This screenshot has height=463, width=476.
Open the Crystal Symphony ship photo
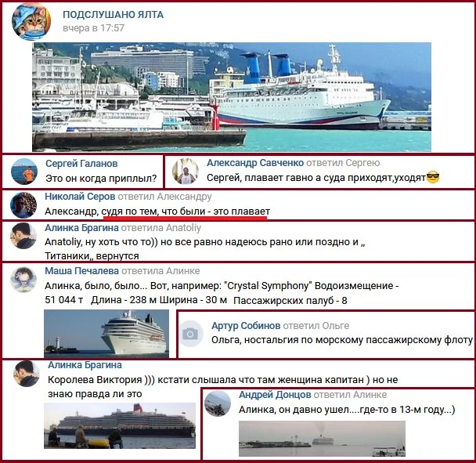point(106,333)
